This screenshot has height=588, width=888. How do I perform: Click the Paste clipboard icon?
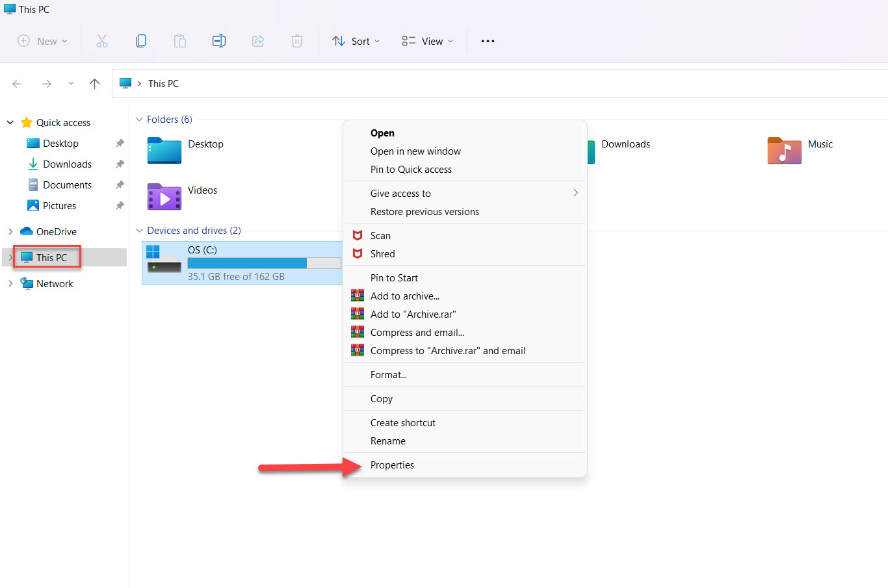[x=180, y=41]
